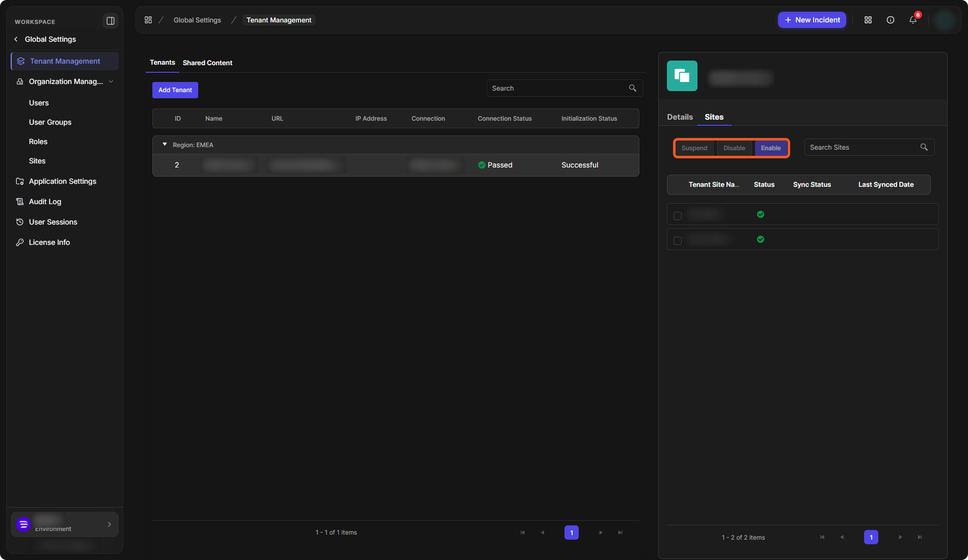Go back using Global Settings arrow
Screen dimensions: 968x560
pyautogui.click(x=16, y=39)
